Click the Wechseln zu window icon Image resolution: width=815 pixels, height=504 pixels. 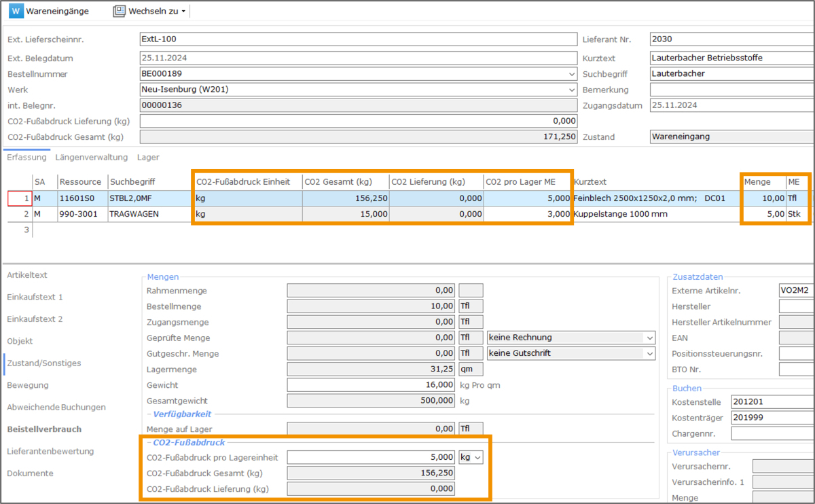click(120, 12)
